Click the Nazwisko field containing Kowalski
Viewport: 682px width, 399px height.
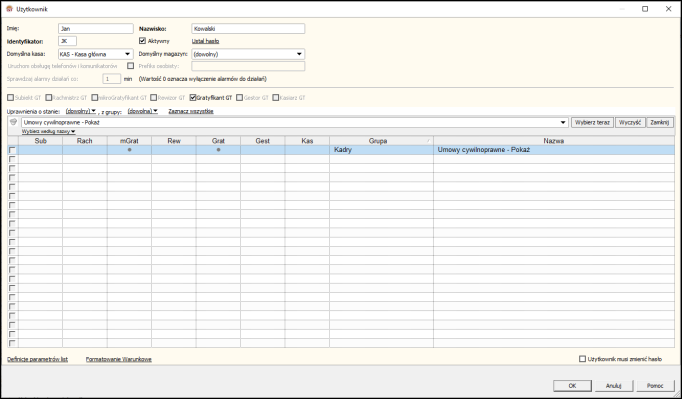[248, 28]
